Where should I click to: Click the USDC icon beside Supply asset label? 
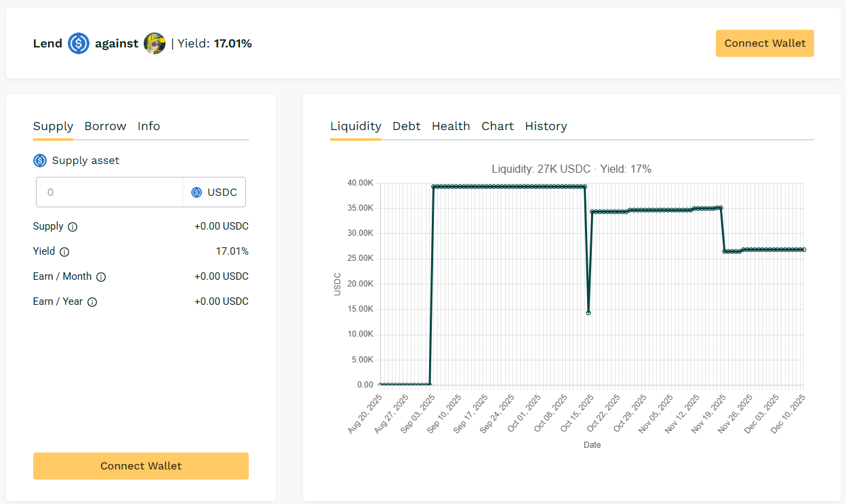tap(40, 161)
